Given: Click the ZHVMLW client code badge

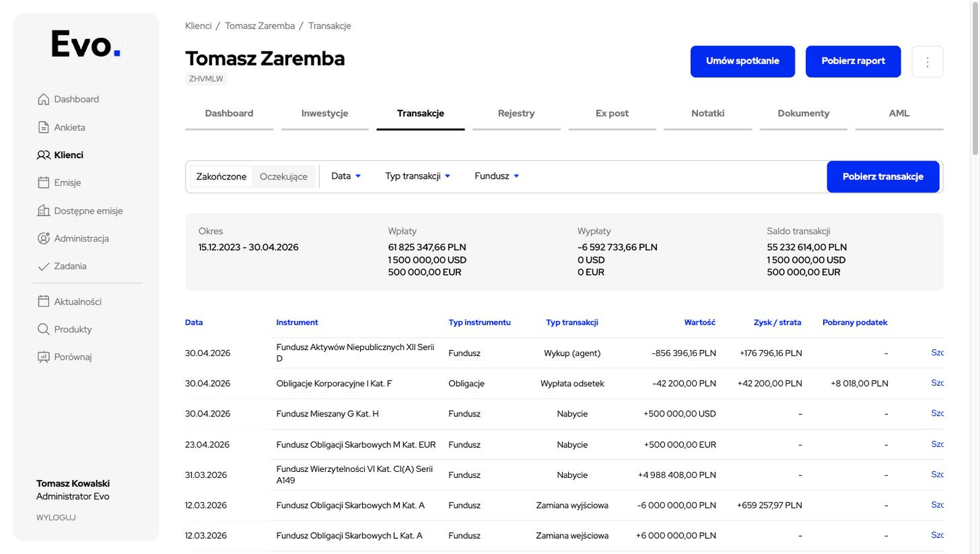Looking at the screenshot, I should point(206,79).
